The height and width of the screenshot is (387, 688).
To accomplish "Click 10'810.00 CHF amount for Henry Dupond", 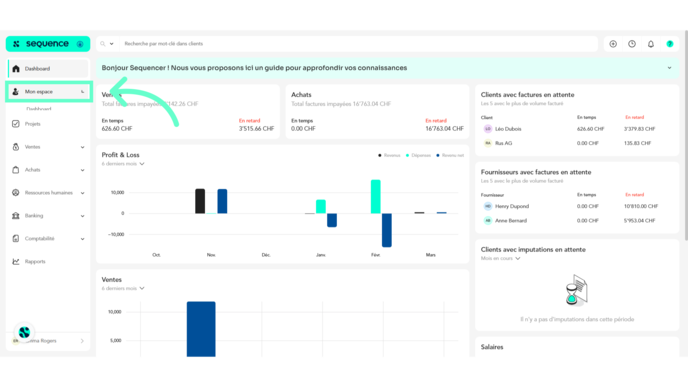I will (x=641, y=206).
